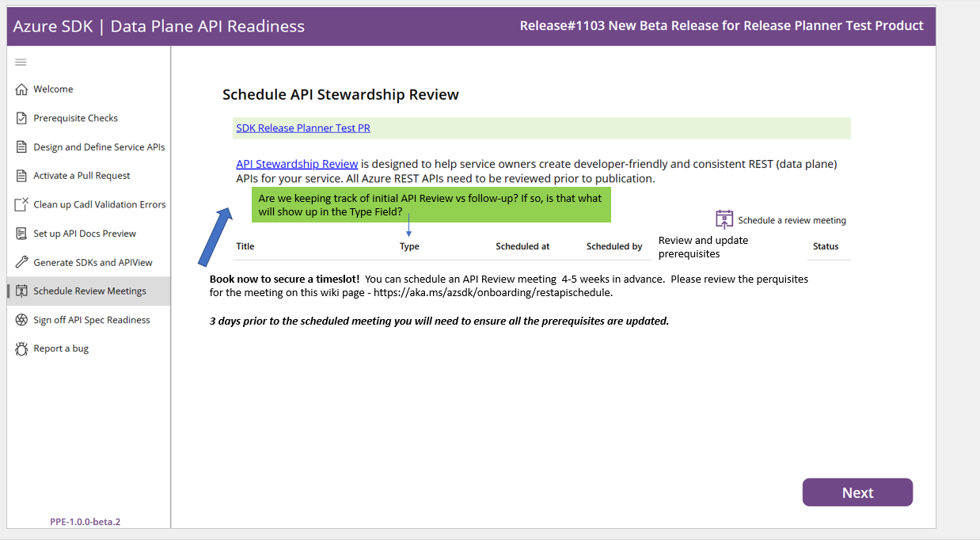
Task: Click the hamburger menu icon above the sidebar
Action: [21, 62]
